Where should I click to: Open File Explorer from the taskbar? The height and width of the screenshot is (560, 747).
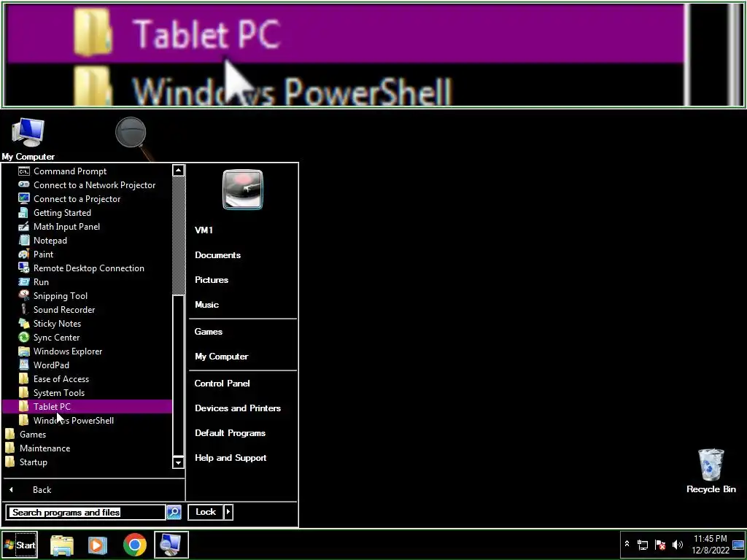62,545
